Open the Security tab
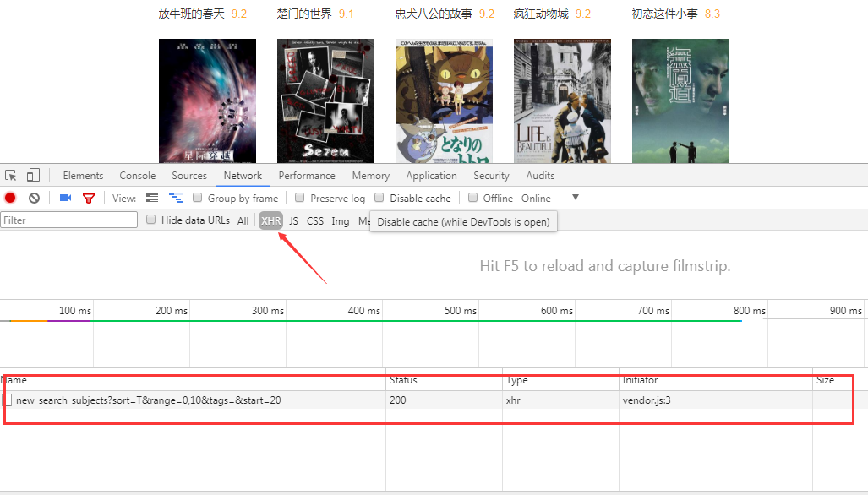Screen dimensions: 868x495 coord(491,176)
